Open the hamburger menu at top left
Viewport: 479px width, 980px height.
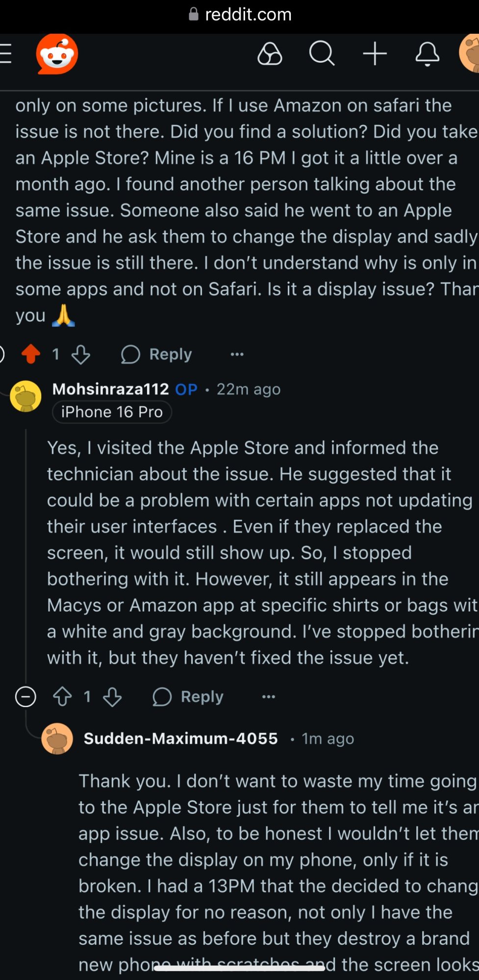(6, 53)
